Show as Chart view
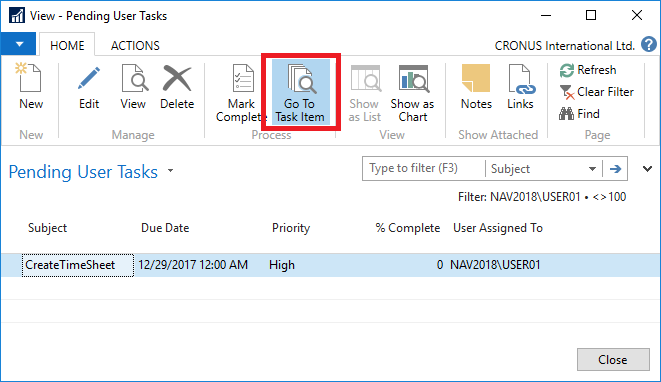 pos(412,93)
